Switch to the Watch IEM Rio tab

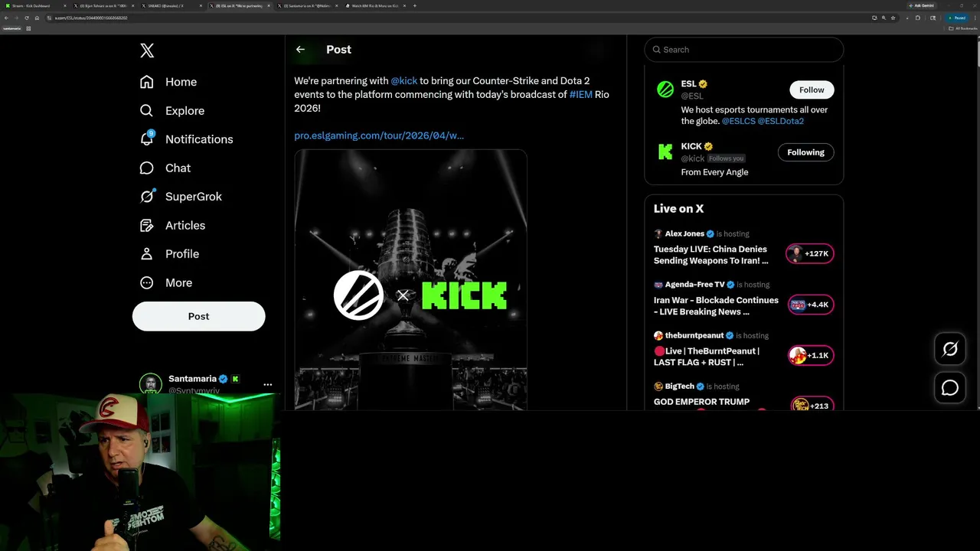pyautogui.click(x=374, y=5)
